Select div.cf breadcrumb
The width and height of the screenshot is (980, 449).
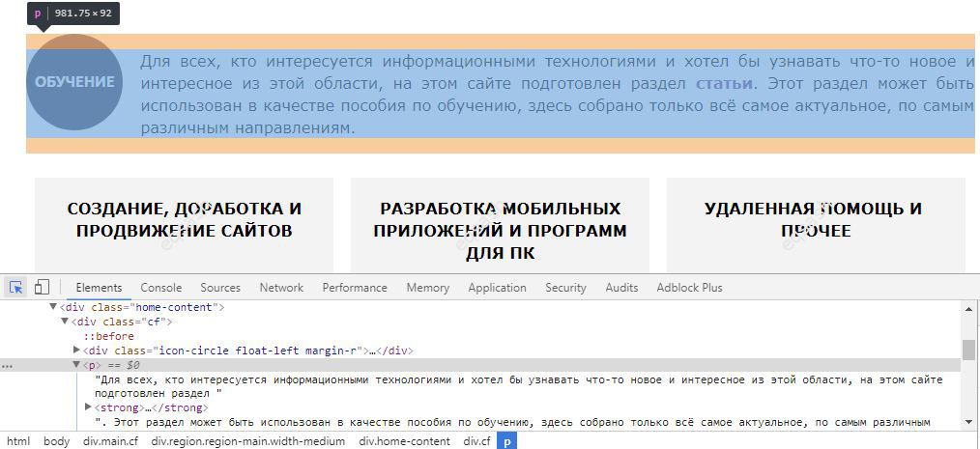tap(476, 441)
